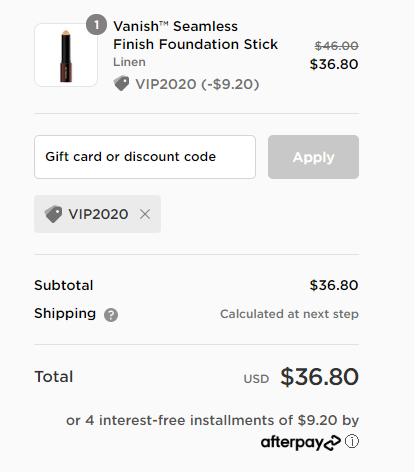
Task: Click the interest-free installments text
Action: tap(212, 420)
